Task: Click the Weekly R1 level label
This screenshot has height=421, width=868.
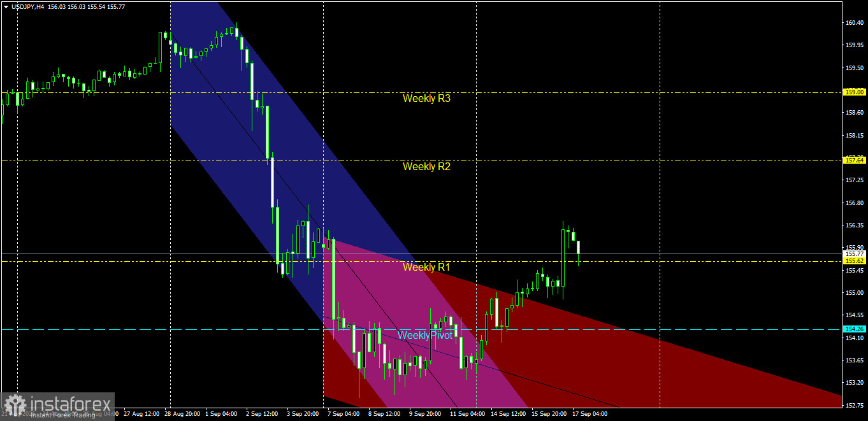Action: pos(426,268)
